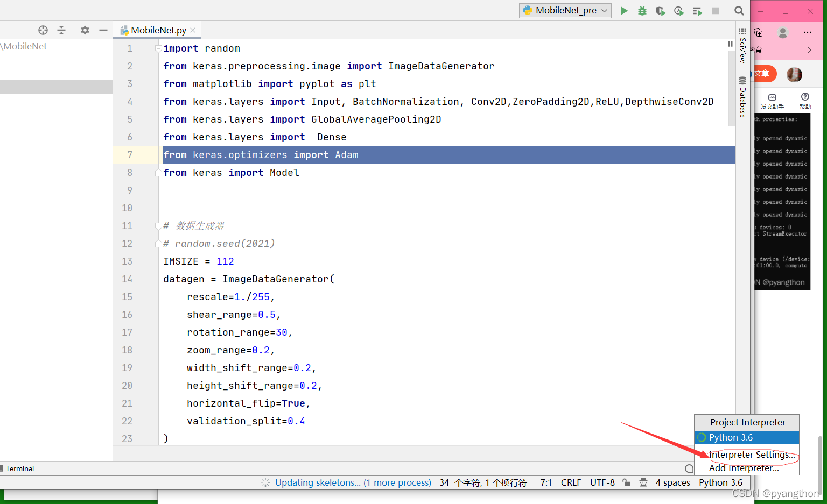This screenshot has height=504, width=827.
Task: Hide the project panel with minus icon
Action: coord(103,30)
